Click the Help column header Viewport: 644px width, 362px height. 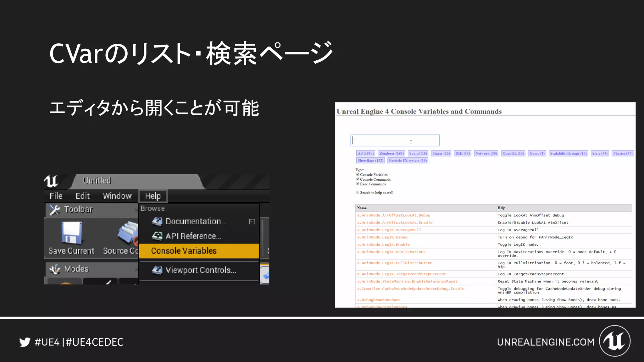click(x=564, y=208)
